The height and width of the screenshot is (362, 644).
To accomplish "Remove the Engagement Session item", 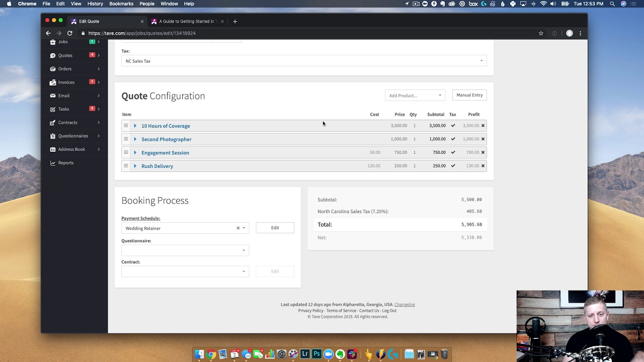I will point(483,152).
